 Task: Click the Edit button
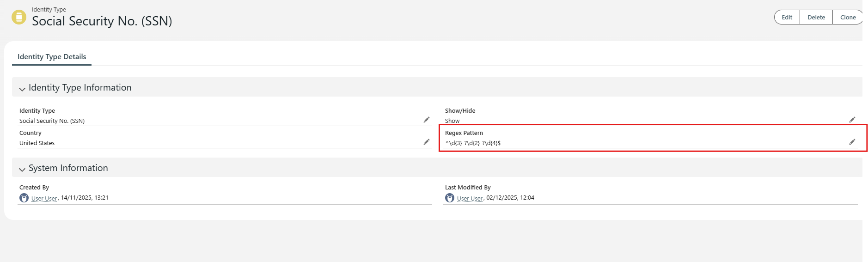tap(787, 17)
